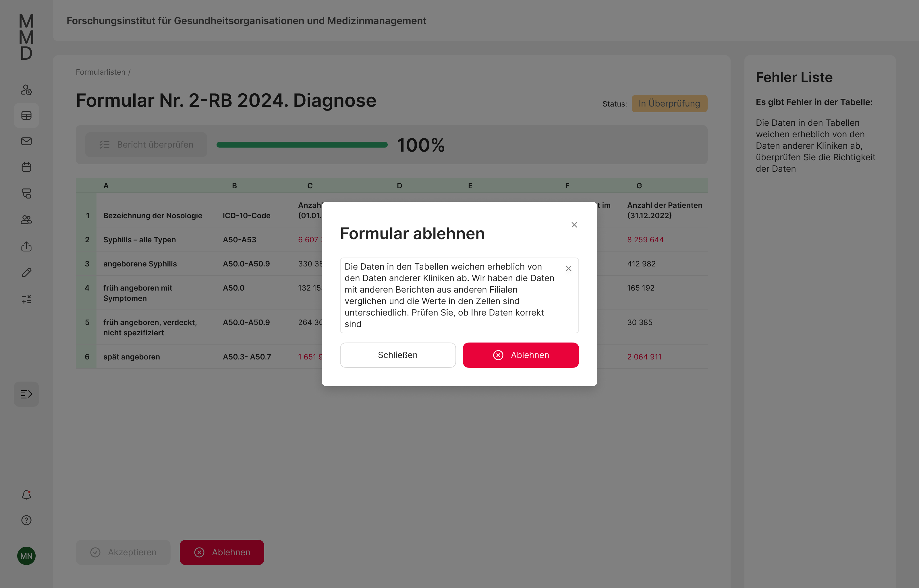Image resolution: width=919 pixels, height=588 pixels.
Task: Click the Schließen button
Action: tap(397, 355)
